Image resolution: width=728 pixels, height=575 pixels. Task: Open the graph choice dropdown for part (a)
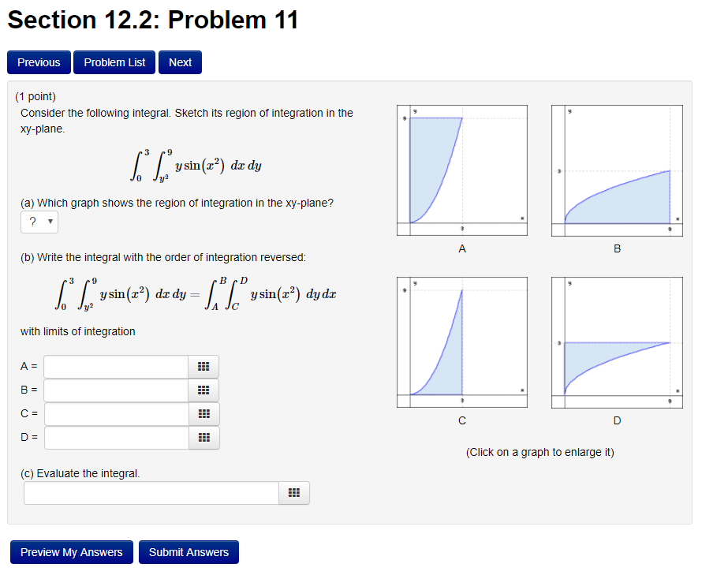click(39, 222)
